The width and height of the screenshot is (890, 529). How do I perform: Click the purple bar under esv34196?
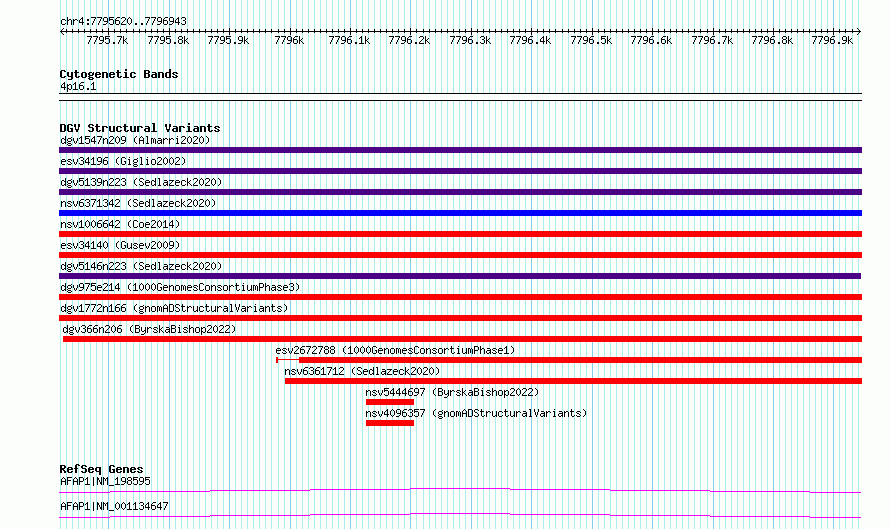tap(460, 171)
